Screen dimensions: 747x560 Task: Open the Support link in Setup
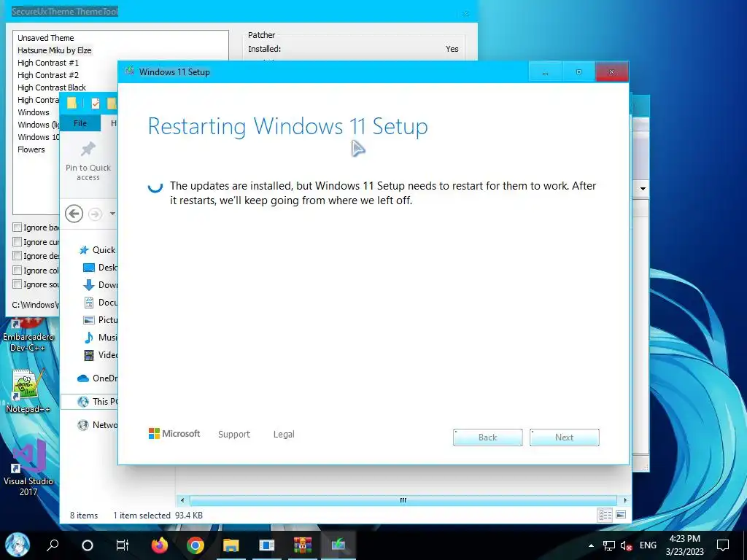tap(234, 435)
